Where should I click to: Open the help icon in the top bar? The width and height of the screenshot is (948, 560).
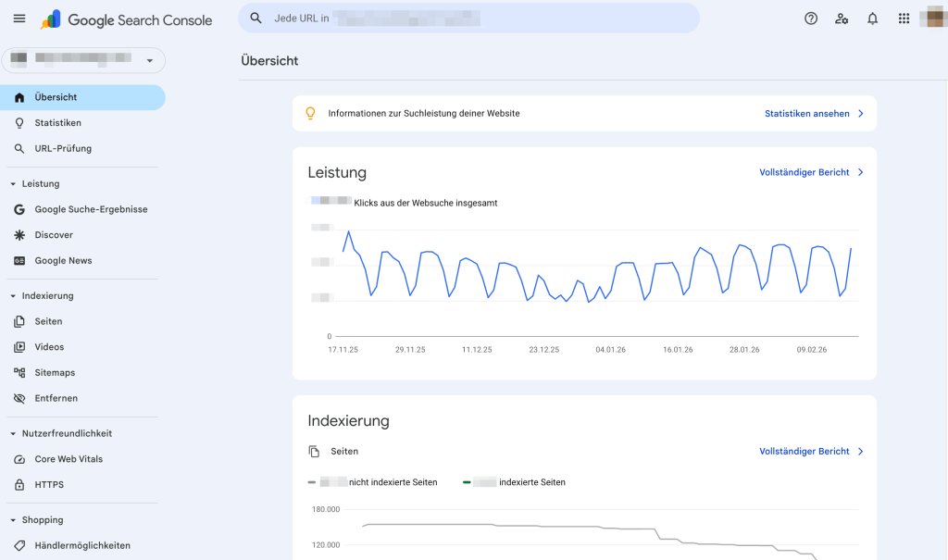tap(811, 18)
